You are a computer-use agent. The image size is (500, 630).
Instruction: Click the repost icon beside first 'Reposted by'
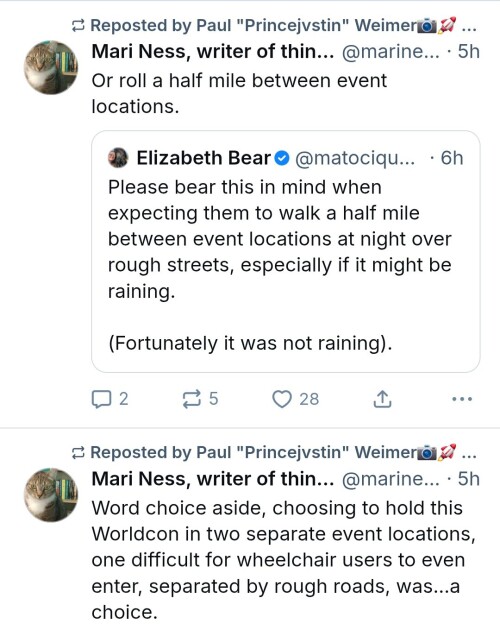click(78, 26)
